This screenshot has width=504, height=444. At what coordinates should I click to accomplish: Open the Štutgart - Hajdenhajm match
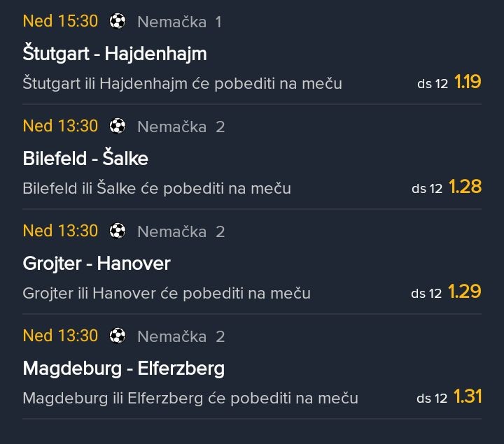click(x=114, y=53)
